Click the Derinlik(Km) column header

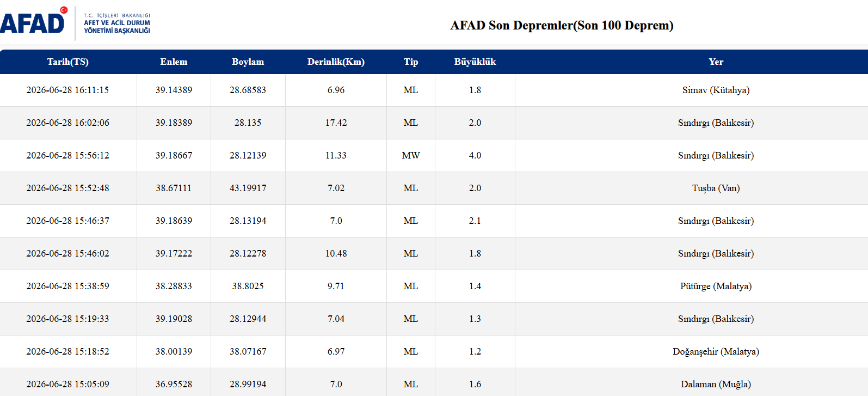click(336, 62)
